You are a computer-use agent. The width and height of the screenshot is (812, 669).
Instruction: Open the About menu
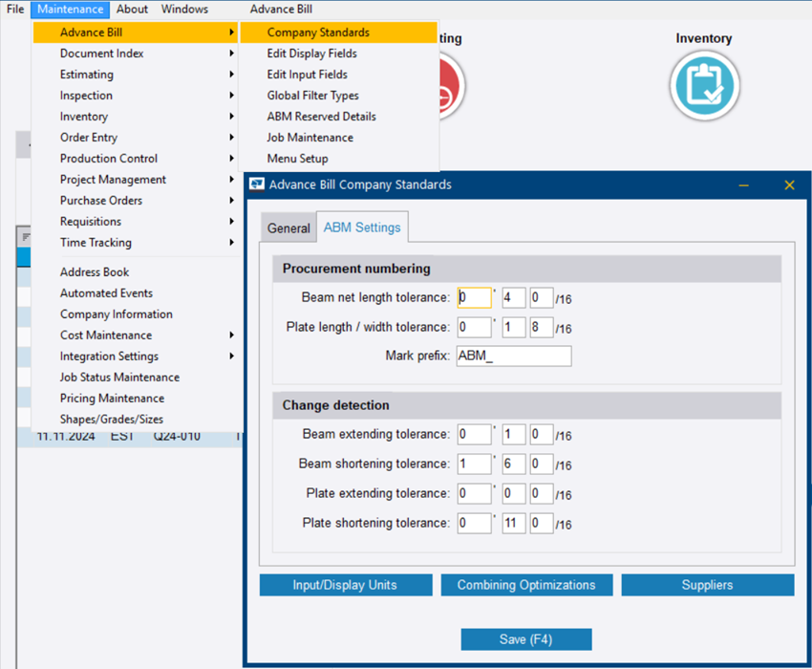click(x=132, y=10)
